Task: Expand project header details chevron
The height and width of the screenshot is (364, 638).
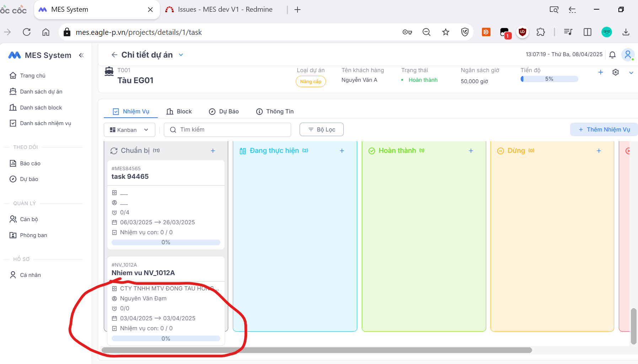Action: pyautogui.click(x=631, y=73)
